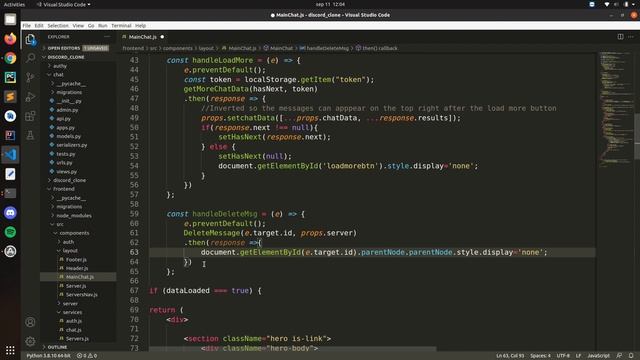Click errors and warnings count in status bar
This screenshot has height=360, width=640.
[x=87, y=356]
